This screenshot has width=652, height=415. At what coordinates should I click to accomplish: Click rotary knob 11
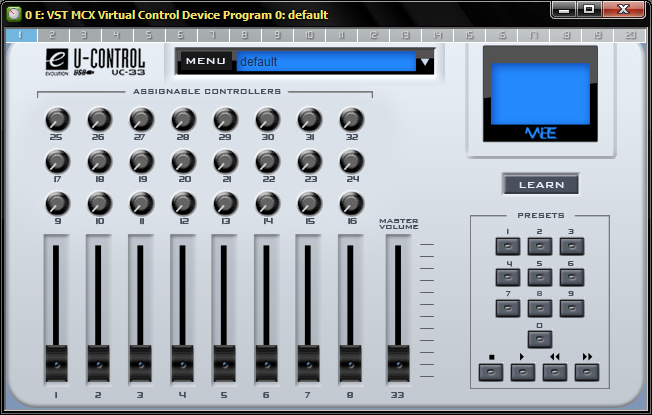141,203
